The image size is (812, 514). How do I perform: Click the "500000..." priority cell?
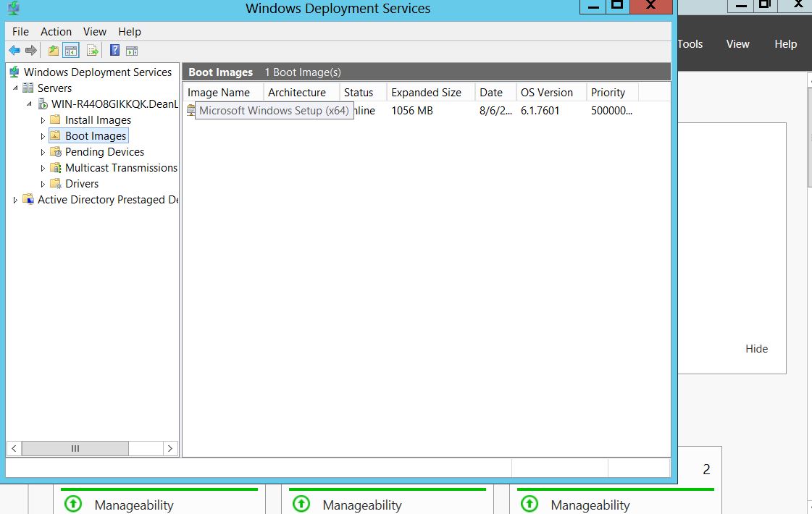pyautogui.click(x=611, y=110)
